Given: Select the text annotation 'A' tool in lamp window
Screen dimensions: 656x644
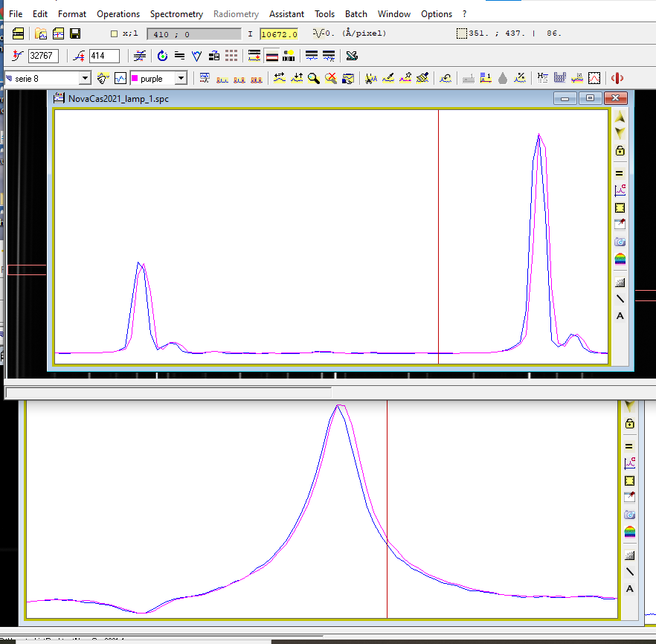Looking at the screenshot, I should click(620, 316).
